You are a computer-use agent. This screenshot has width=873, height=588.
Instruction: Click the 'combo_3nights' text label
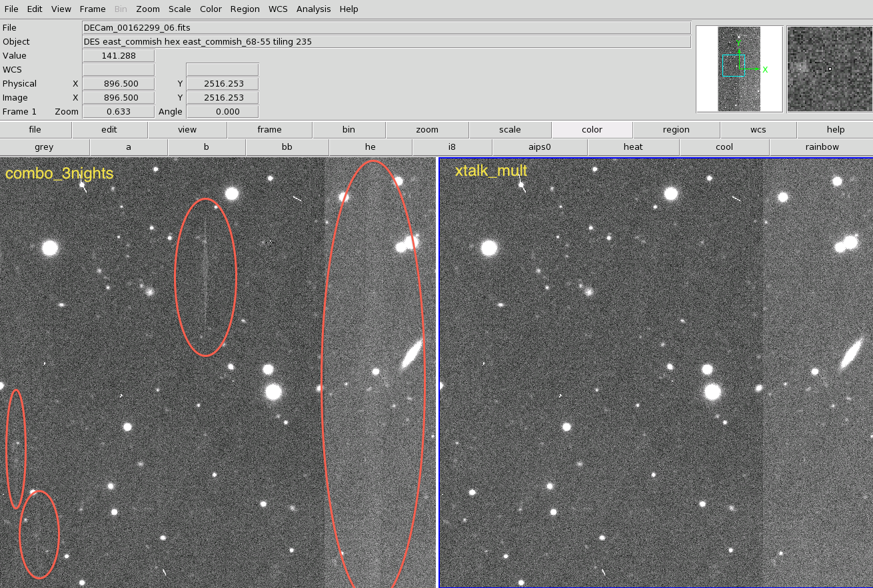click(x=59, y=174)
